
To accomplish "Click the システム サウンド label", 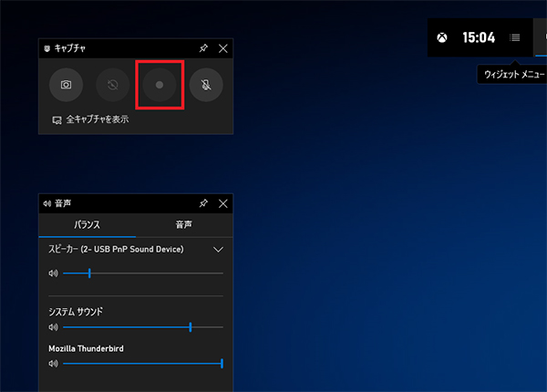I will point(76,312).
